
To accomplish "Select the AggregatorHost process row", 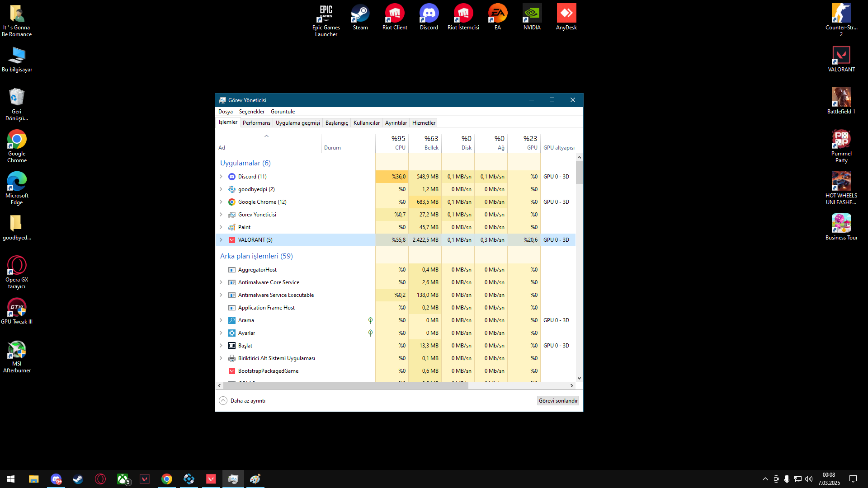I will [396, 270].
